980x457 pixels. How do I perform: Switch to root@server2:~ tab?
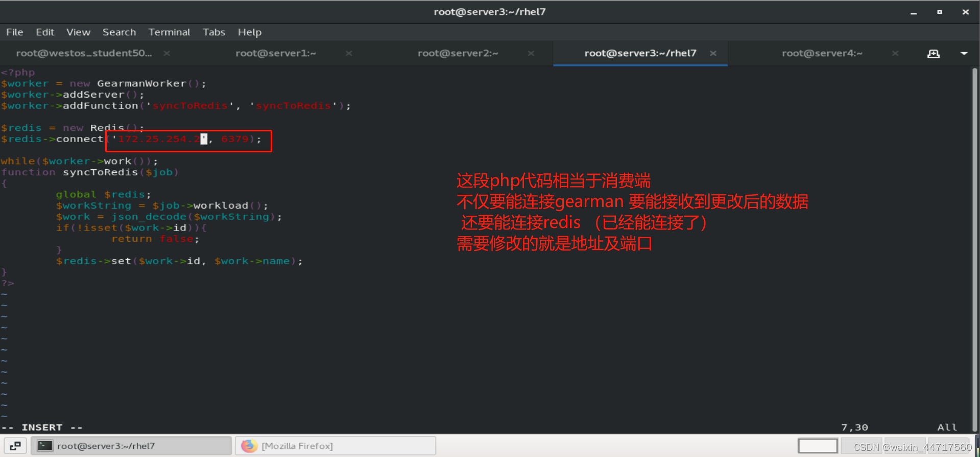tap(458, 53)
